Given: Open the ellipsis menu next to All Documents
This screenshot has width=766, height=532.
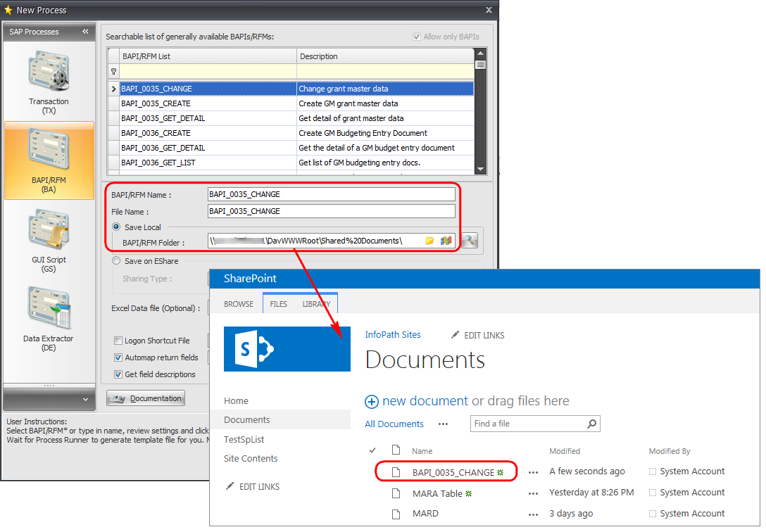Looking at the screenshot, I should 443,424.
